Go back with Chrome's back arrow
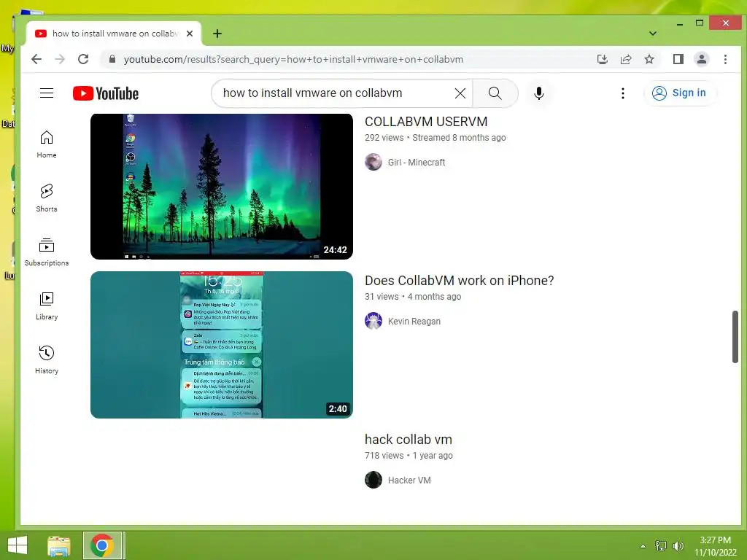747x560 pixels. pyautogui.click(x=36, y=59)
